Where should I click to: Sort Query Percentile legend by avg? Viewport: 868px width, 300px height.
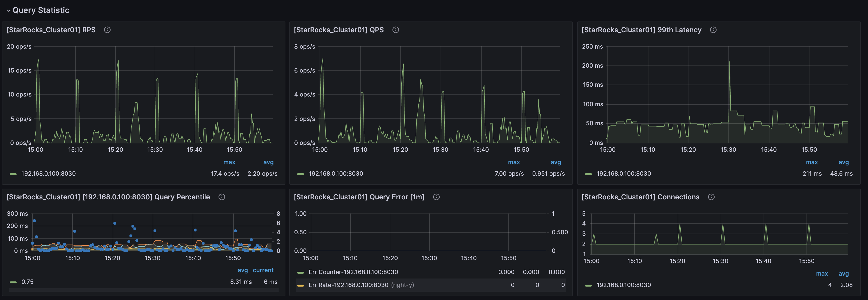(242, 270)
